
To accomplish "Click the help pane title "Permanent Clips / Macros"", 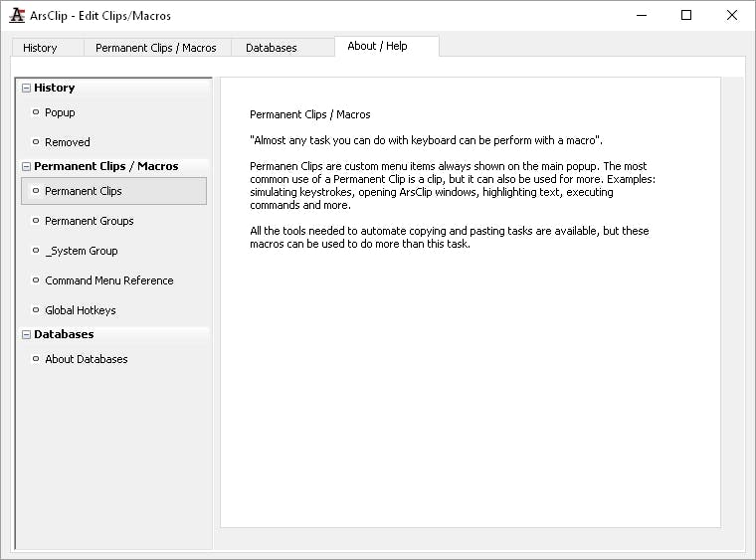I will 310,114.
